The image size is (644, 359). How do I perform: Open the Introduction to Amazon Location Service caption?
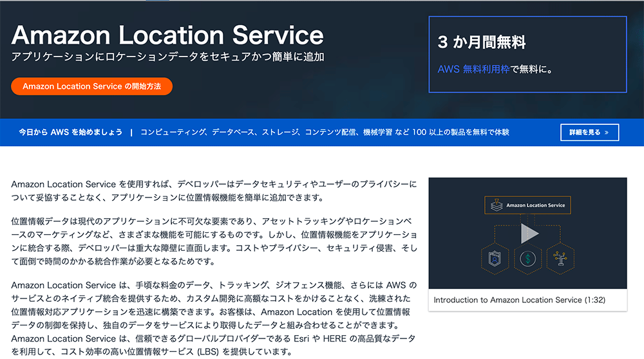click(x=519, y=300)
